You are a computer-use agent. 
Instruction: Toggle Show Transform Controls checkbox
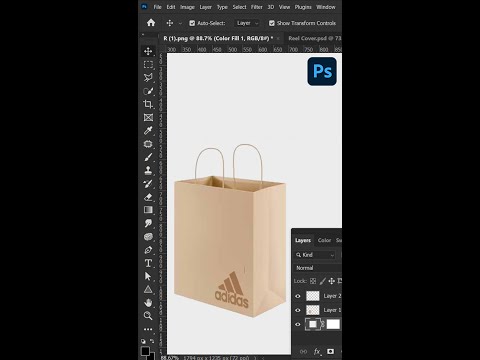pos(272,23)
